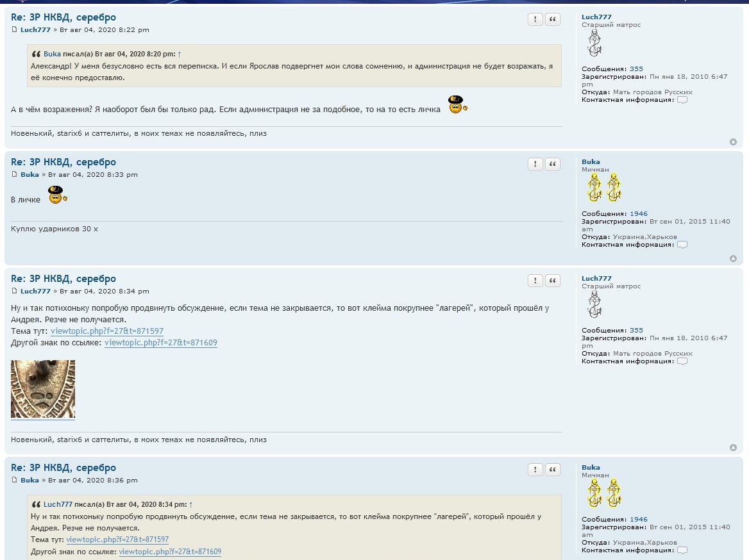Report the first Luch777 post with exclamation icon
Screen dimensions: 749x560
pyautogui.click(x=535, y=19)
